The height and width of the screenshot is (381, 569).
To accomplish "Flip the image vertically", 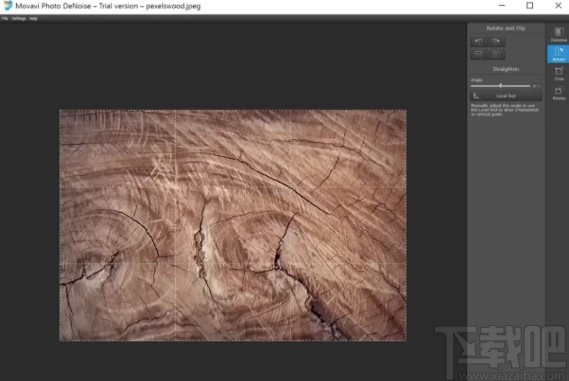I will [479, 54].
